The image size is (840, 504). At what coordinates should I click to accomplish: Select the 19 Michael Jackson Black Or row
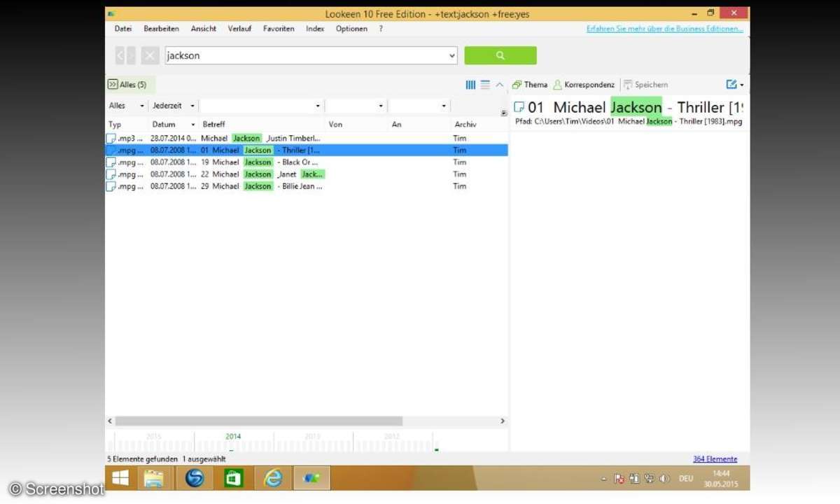307,162
